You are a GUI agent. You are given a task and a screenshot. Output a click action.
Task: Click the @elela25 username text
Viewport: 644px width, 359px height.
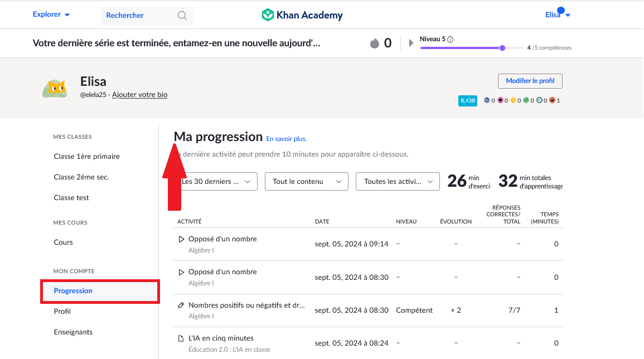tap(93, 94)
